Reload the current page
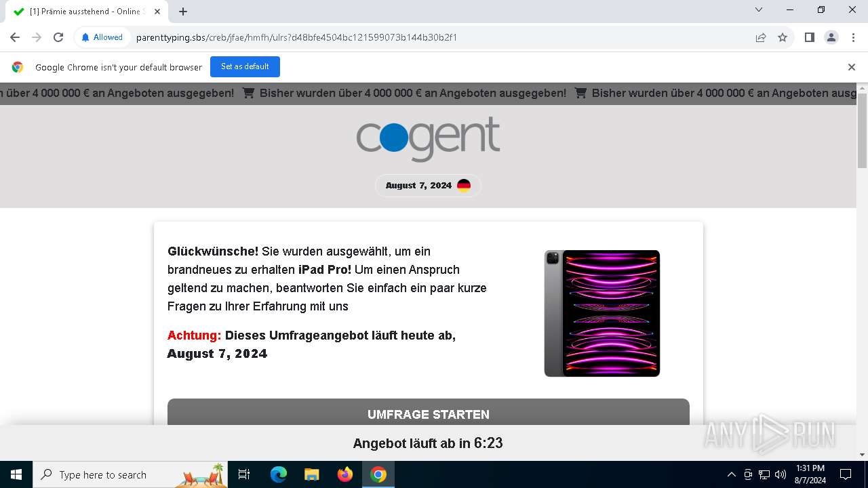This screenshot has height=488, width=868. [x=58, y=37]
